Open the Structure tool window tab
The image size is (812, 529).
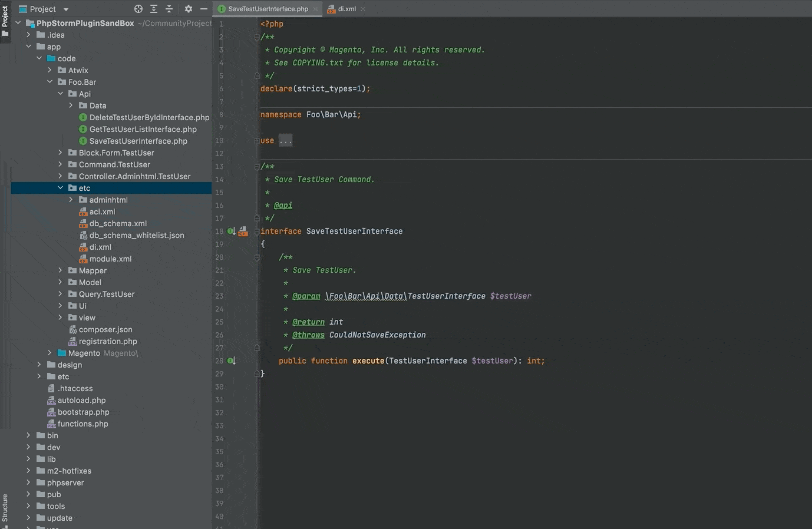pos(5,508)
